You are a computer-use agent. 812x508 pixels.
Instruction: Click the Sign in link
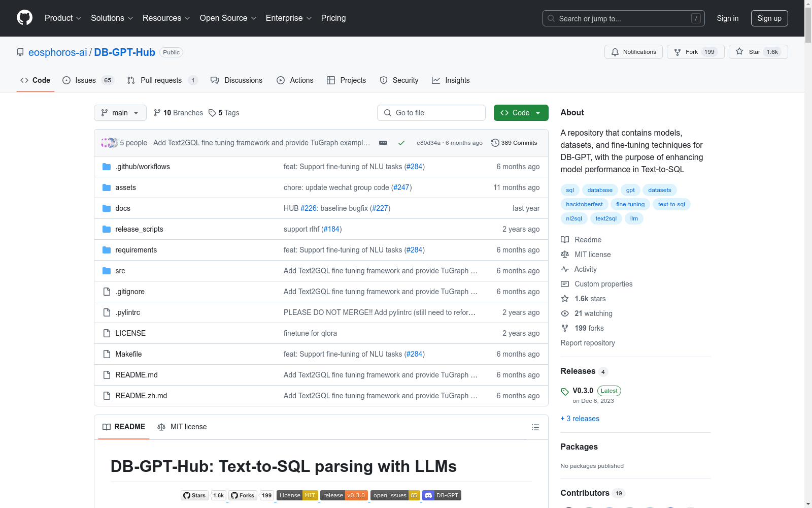click(727, 18)
